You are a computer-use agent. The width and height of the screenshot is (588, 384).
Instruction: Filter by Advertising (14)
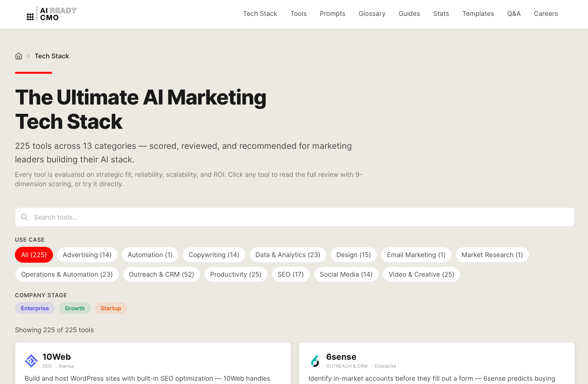click(87, 255)
